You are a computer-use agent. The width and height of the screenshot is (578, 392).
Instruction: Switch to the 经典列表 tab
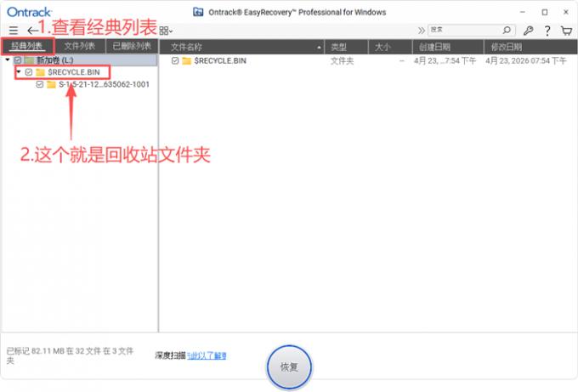point(26,46)
